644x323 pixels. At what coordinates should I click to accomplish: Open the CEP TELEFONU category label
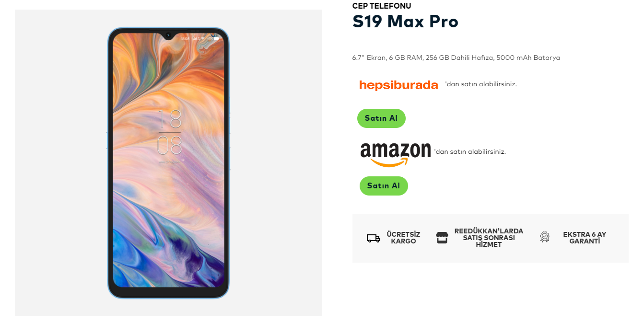tap(382, 6)
